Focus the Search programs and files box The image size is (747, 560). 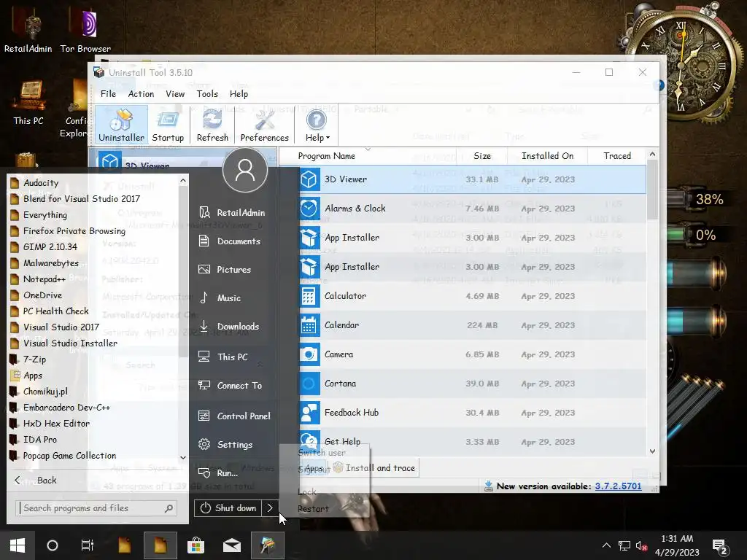[x=97, y=508]
